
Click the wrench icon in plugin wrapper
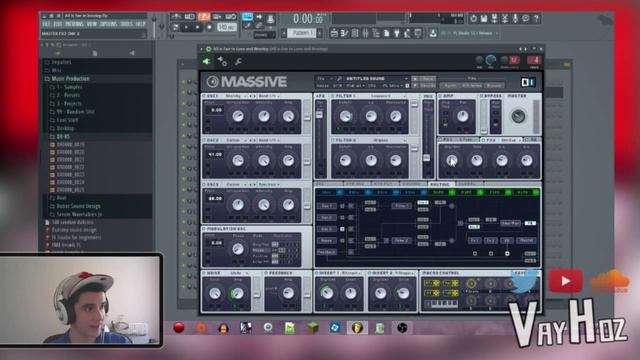(238, 62)
